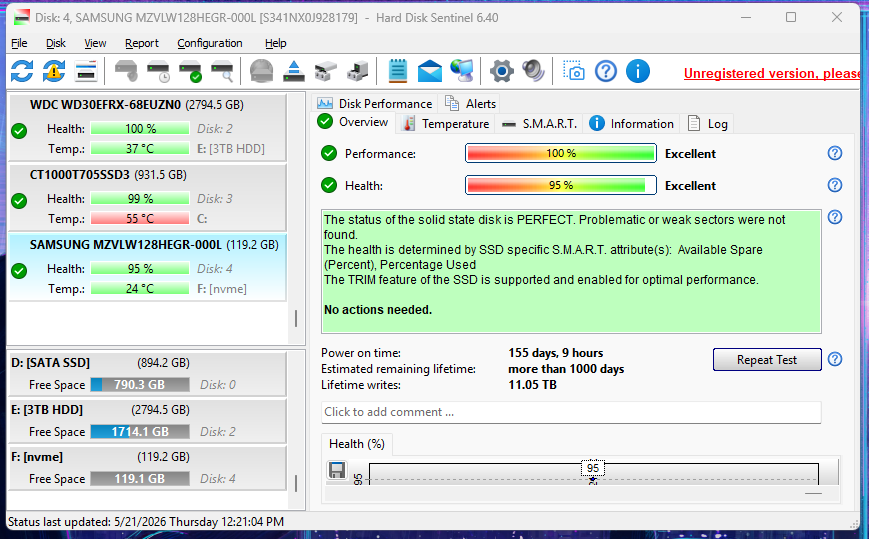Open the Configuration menu

209,43
